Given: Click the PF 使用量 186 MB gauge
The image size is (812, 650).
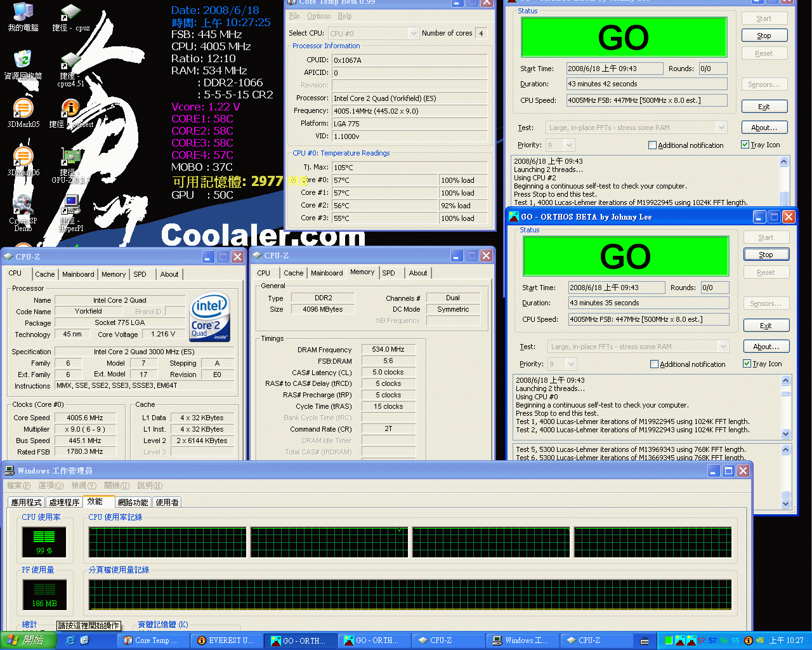Looking at the screenshot, I should (44, 594).
